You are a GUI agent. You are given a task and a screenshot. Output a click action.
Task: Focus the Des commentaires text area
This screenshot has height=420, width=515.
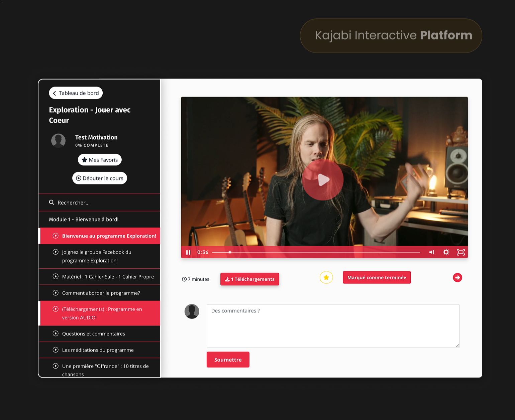coord(333,326)
